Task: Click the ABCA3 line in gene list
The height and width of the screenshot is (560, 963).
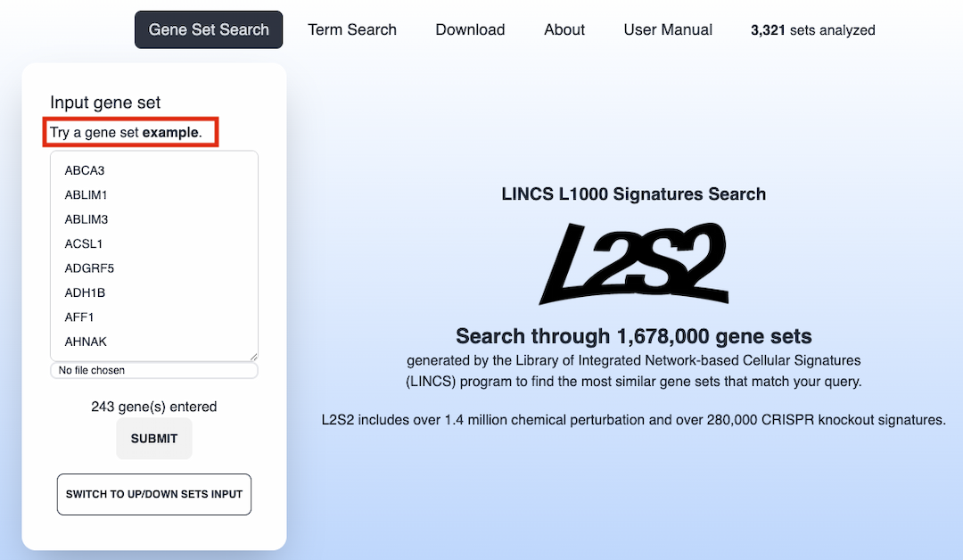Action: point(85,170)
